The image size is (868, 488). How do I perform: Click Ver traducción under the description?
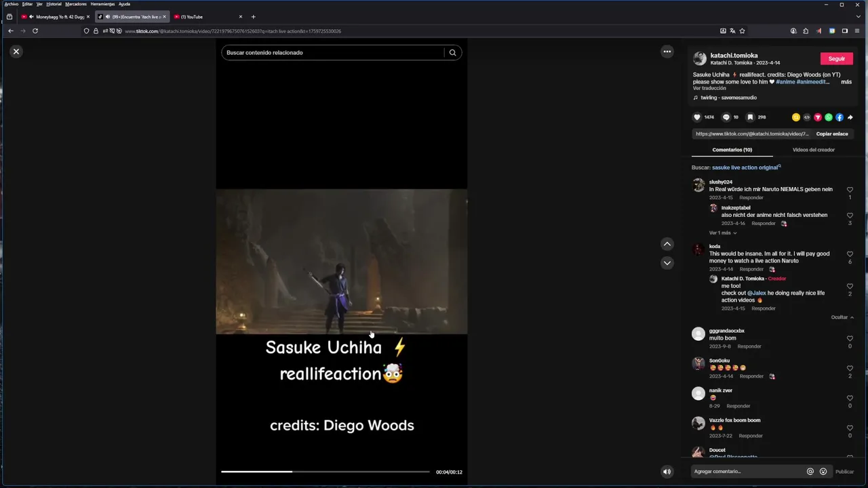(709, 88)
